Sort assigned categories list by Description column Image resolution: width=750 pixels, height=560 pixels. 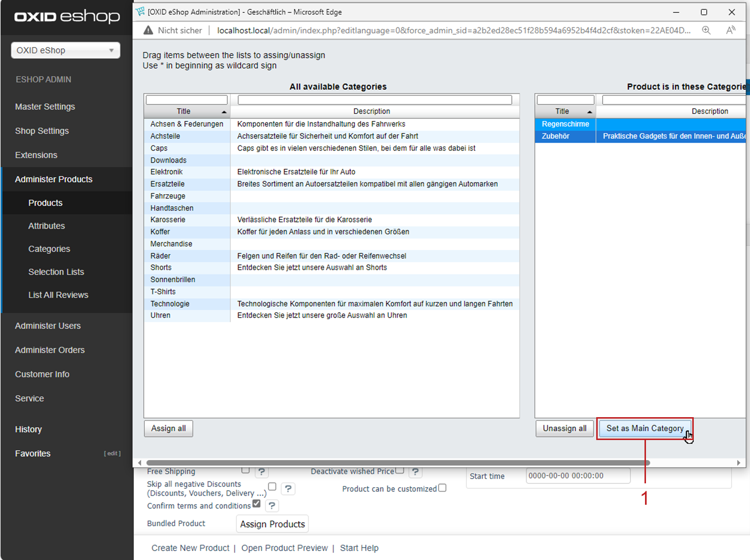point(671,112)
